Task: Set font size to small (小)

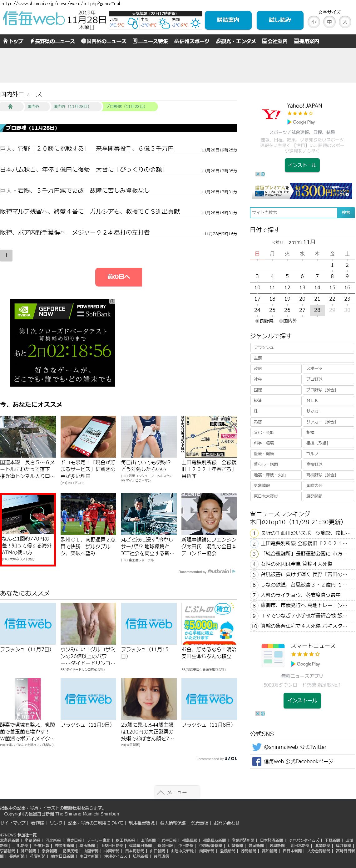Action: coord(314,22)
